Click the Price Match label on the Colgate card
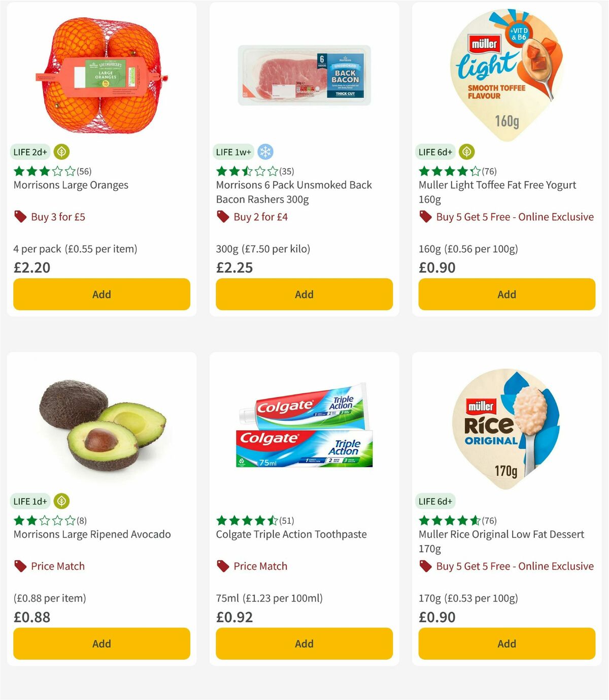This screenshot has height=700, width=609. click(260, 565)
